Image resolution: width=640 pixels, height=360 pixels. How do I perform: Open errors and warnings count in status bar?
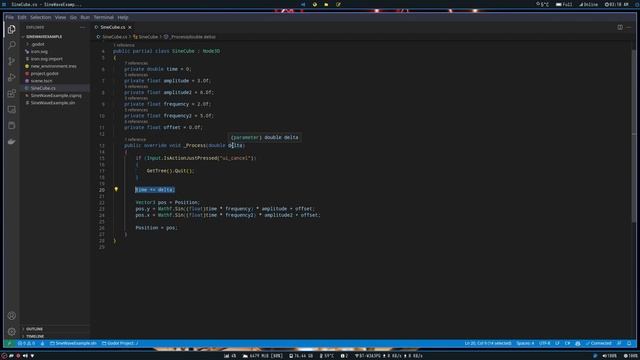pos(27,343)
